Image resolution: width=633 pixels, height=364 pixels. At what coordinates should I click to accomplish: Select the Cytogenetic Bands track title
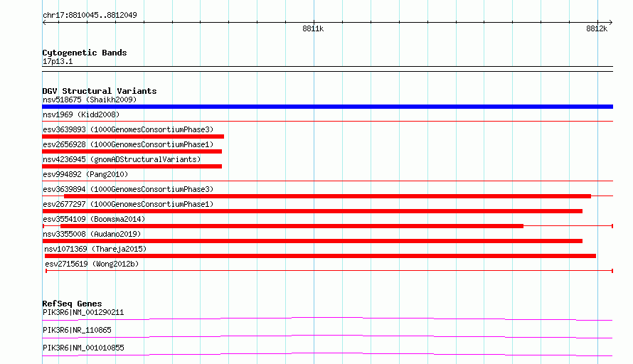(x=85, y=53)
